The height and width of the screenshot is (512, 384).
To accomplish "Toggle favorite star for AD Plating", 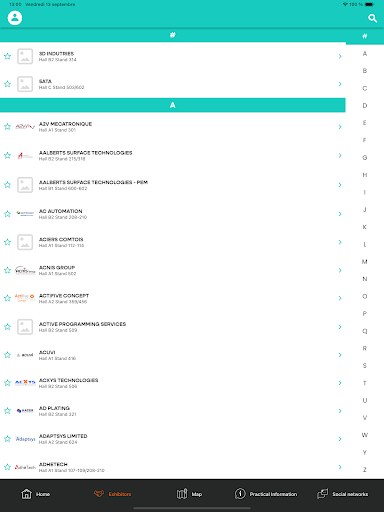I will point(7,411).
